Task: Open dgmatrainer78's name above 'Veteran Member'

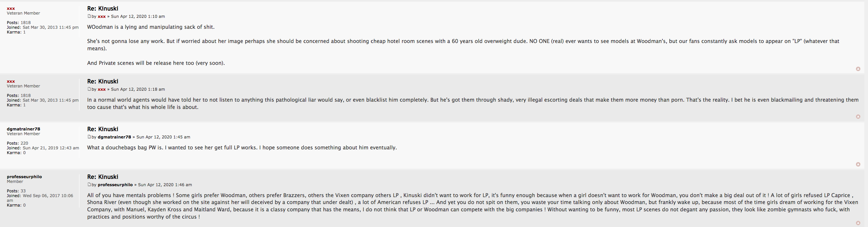Action: pyautogui.click(x=23, y=129)
